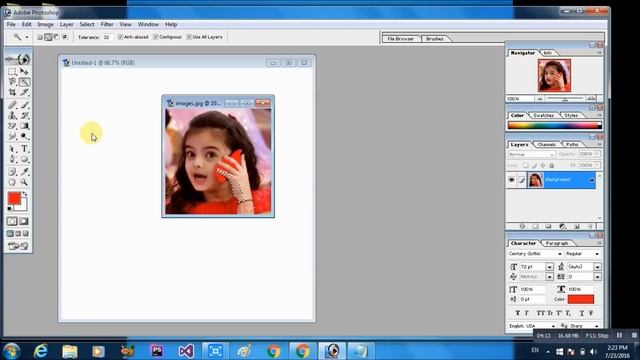640x360 pixels.
Task: Select the Crop tool
Action: [x=12, y=93]
